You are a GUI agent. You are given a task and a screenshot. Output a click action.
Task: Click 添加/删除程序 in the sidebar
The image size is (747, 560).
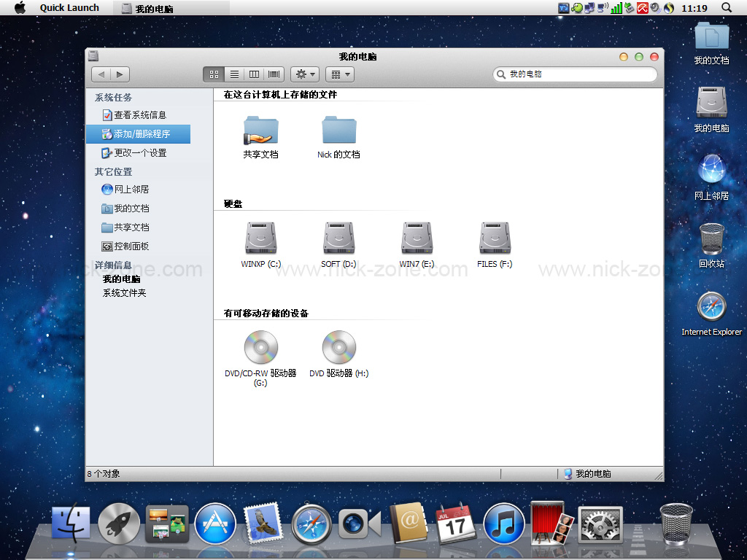pyautogui.click(x=138, y=134)
